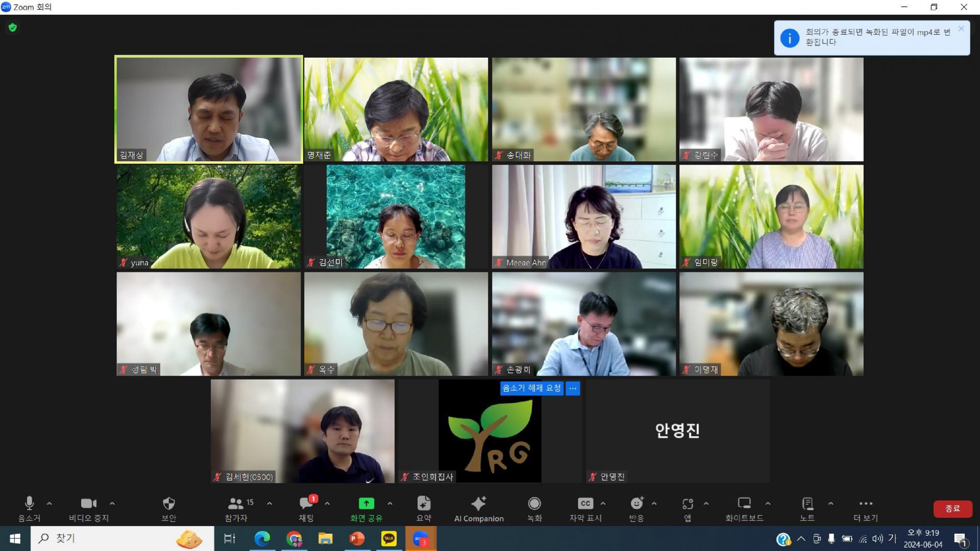Open the Whiteboard (화이트보드) icon
The image size is (980, 551).
[744, 504]
